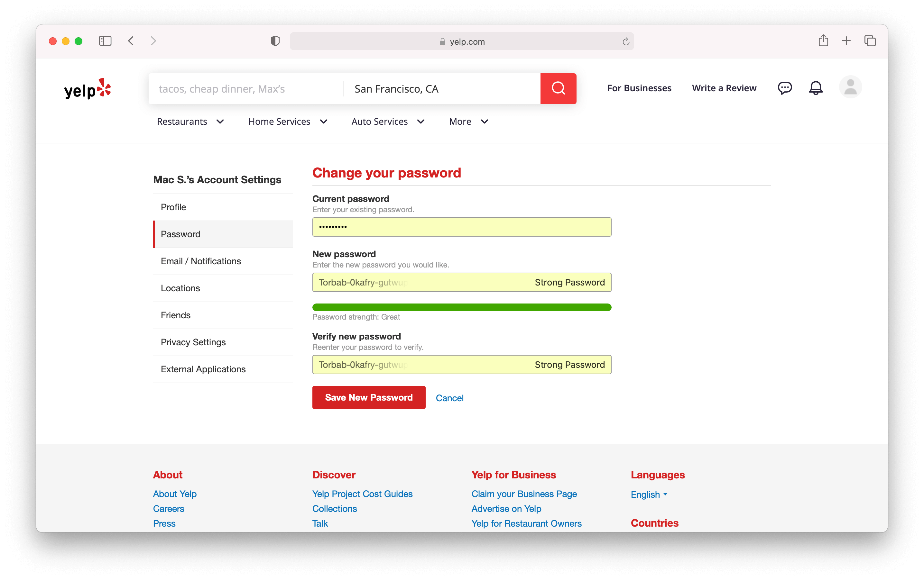Open About Yelp footer link
Viewport: 924px width, 580px height.
click(x=175, y=494)
